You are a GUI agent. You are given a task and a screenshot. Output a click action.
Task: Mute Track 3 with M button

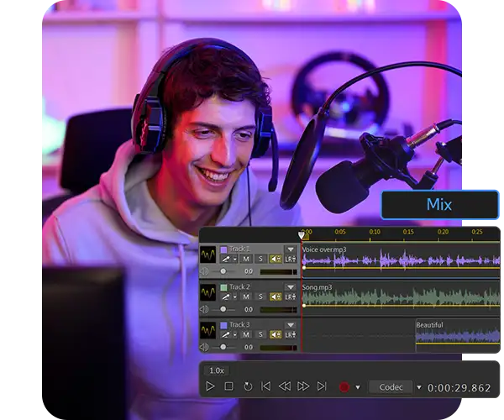click(x=246, y=335)
